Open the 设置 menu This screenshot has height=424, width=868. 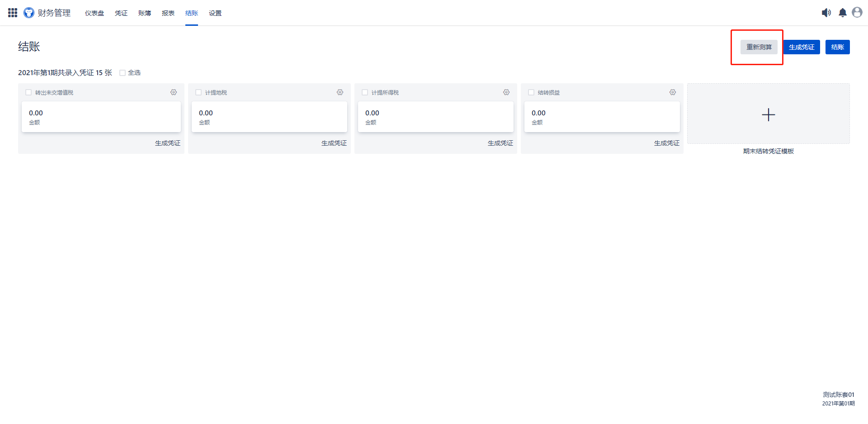tap(215, 13)
